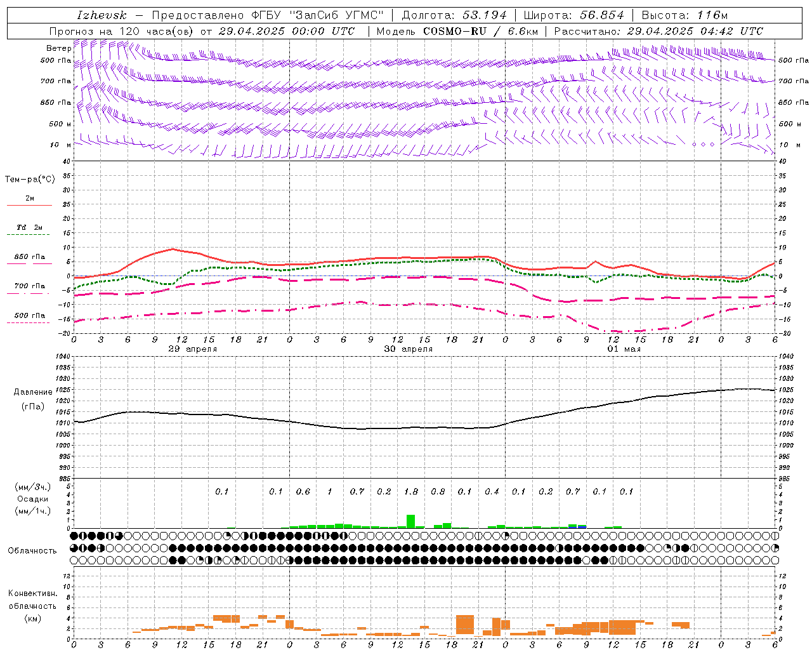Screen dimensions: 812x650
Task: Click the (гПа) pressure unit label
Action: 33,407
